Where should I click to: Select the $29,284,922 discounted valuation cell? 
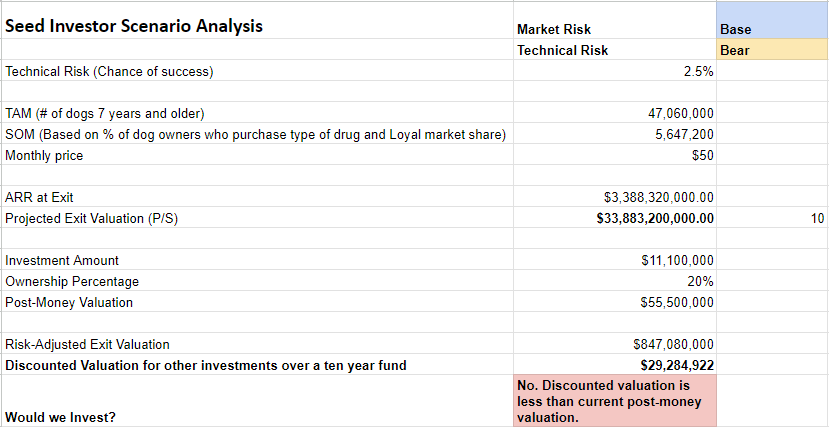click(615, 365)
